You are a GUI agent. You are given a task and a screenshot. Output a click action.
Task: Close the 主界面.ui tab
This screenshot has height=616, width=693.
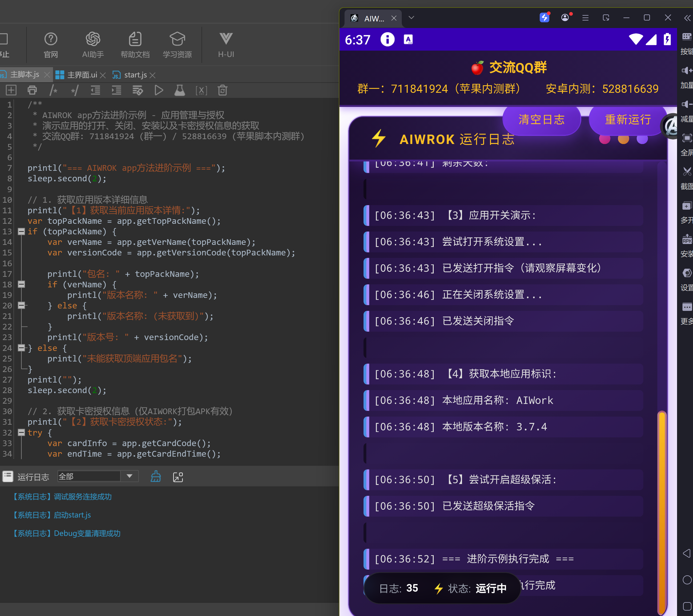click(x=103, y=75)
